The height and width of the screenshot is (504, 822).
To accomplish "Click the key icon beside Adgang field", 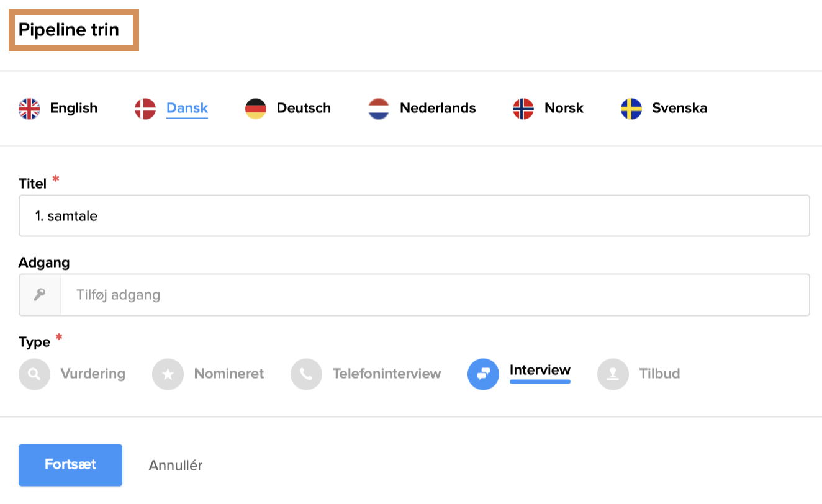I will point(40,295).
